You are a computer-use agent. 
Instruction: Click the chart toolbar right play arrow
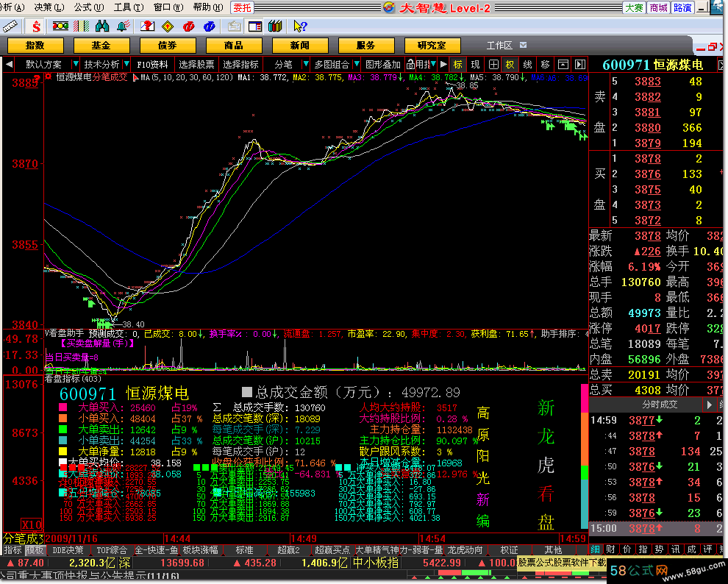443,64
